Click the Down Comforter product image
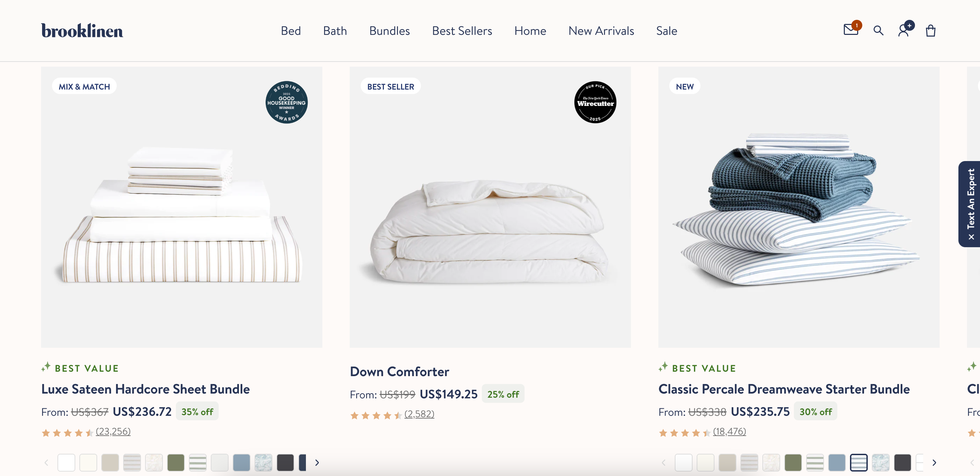980x476 pixels. click(x=490, y=207)
